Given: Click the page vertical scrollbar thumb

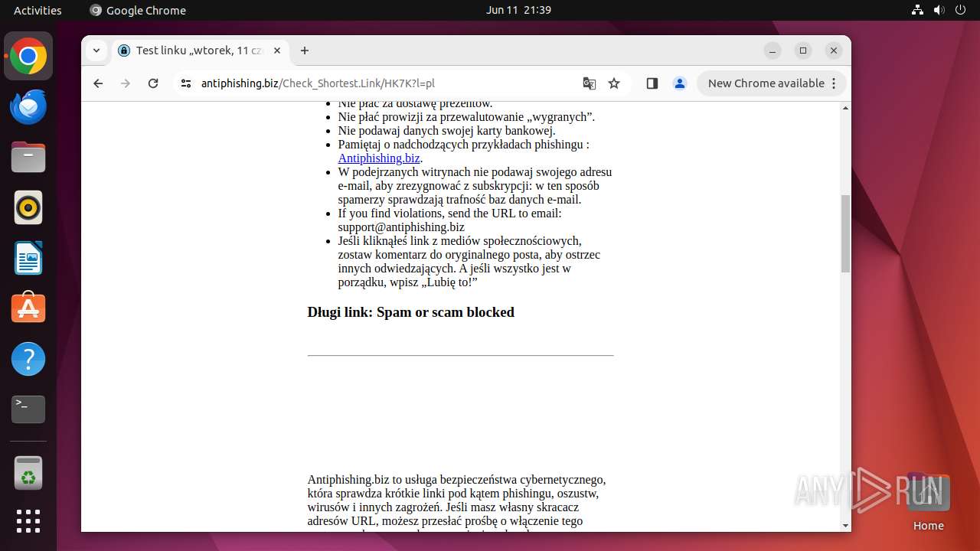Looking at the screenshot, I should pos(845,233).
